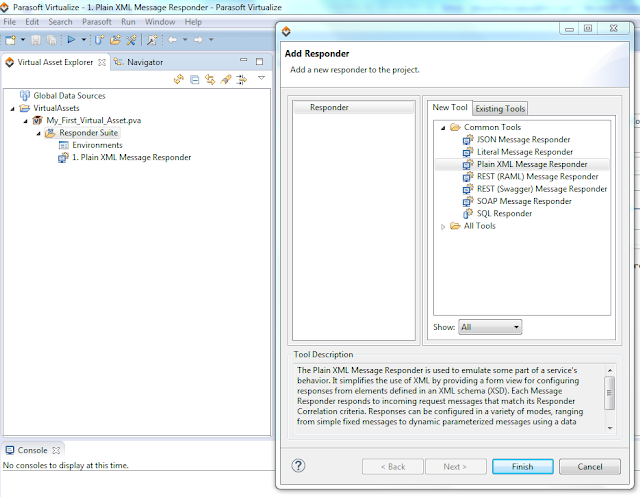Choose Literal Message Responder
This screenshot has height=497, width=640.
525,152
